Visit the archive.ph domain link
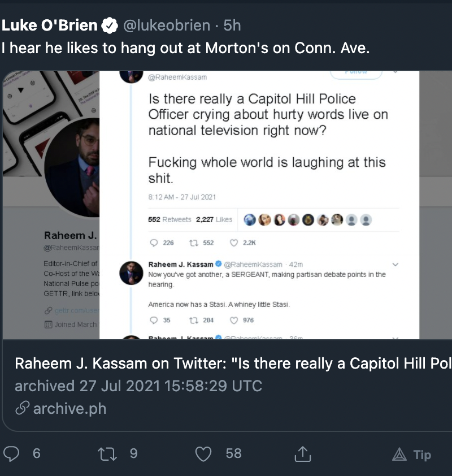 69,409
